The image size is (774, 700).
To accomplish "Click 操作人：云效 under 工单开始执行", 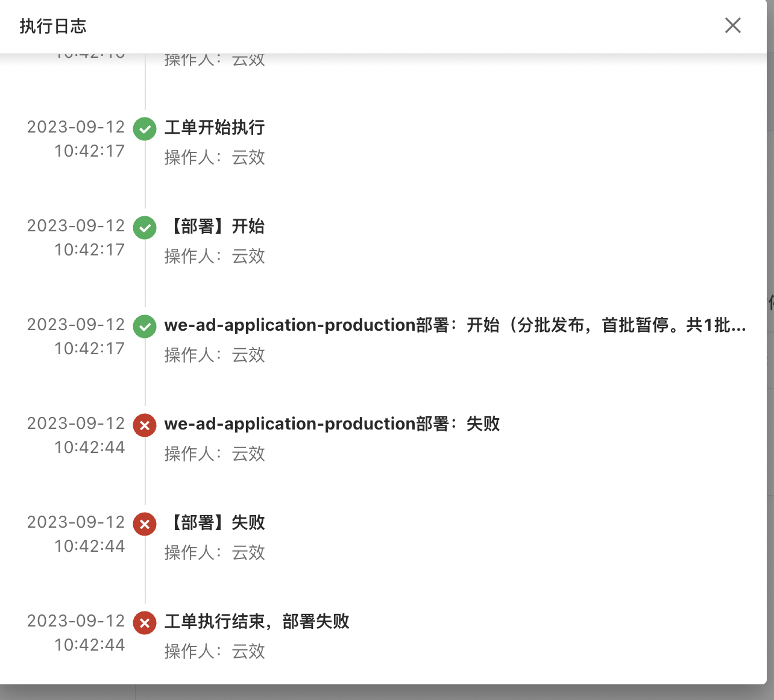I will (215, 158).
